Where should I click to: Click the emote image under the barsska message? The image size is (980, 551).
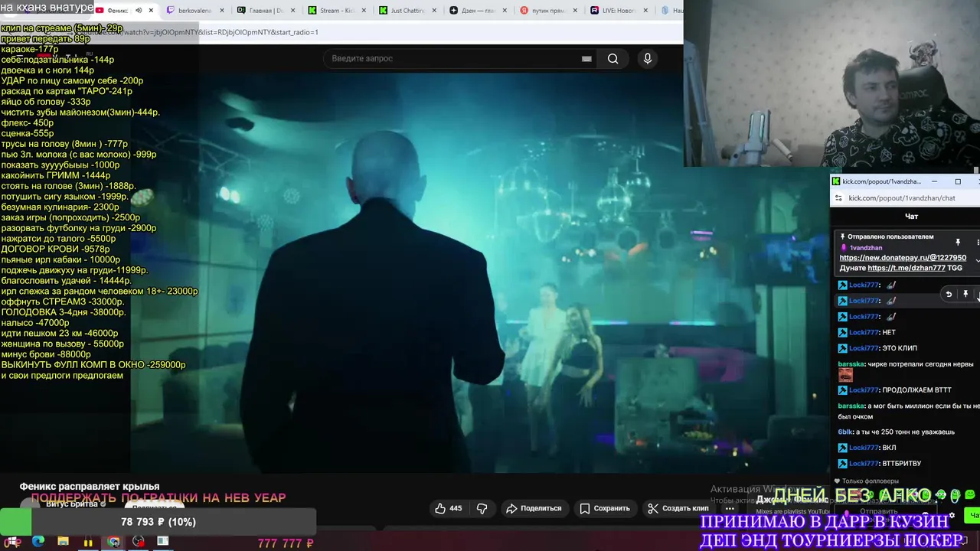845,375
